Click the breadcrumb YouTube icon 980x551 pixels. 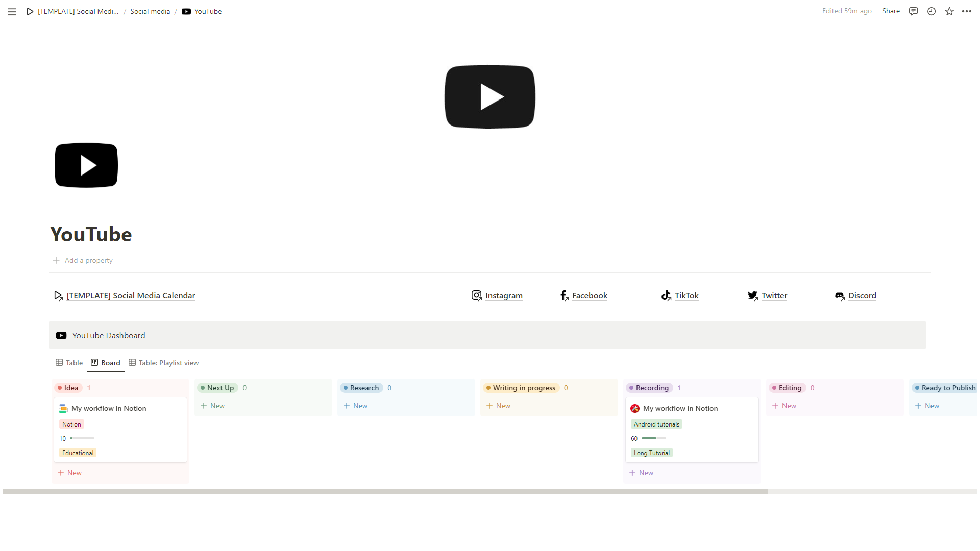click(x=186, y=11)
